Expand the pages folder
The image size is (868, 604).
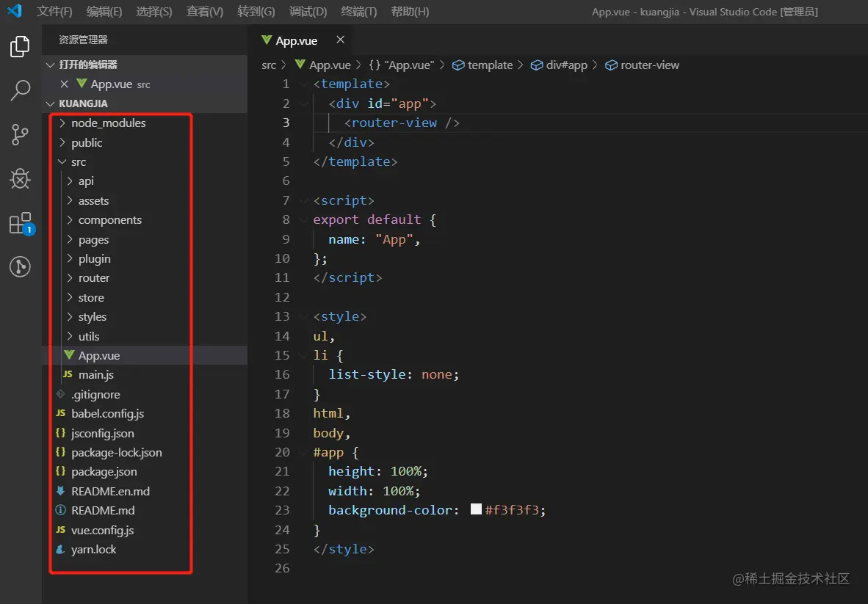coord(69,239)
